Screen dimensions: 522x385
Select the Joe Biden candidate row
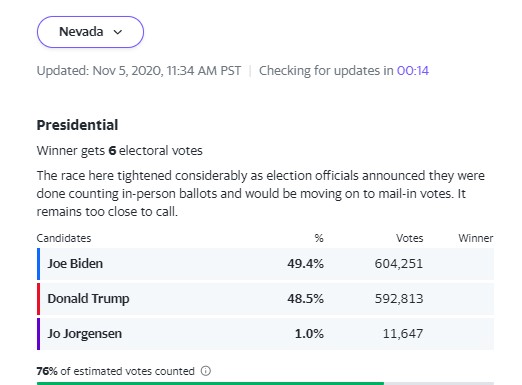pos(265,264)
